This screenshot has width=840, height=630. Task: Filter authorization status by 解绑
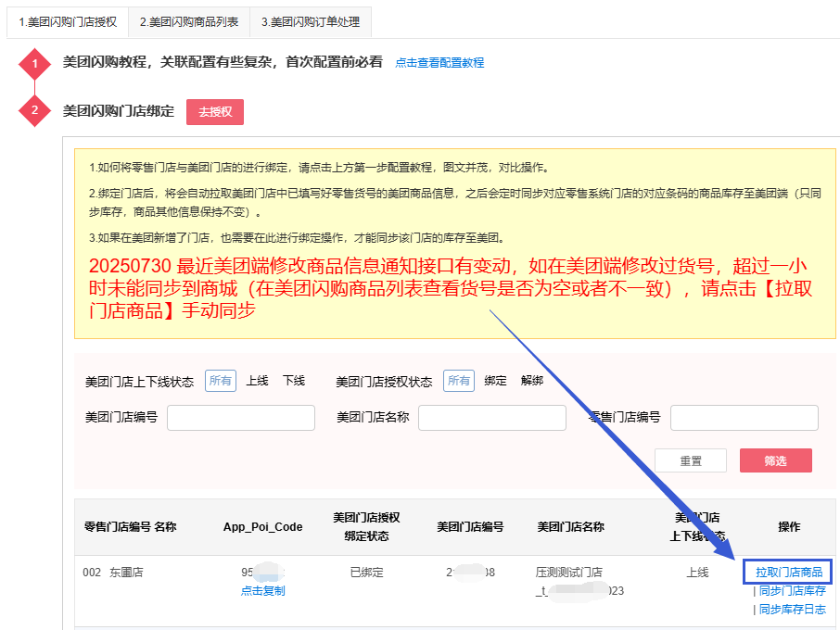[x=532, y=381]
